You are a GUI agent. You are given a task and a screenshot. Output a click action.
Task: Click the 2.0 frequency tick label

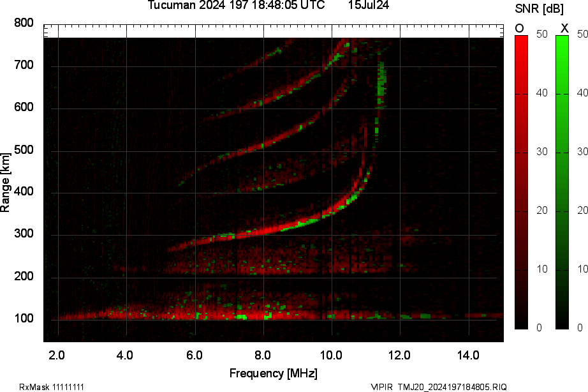[57, 355]
